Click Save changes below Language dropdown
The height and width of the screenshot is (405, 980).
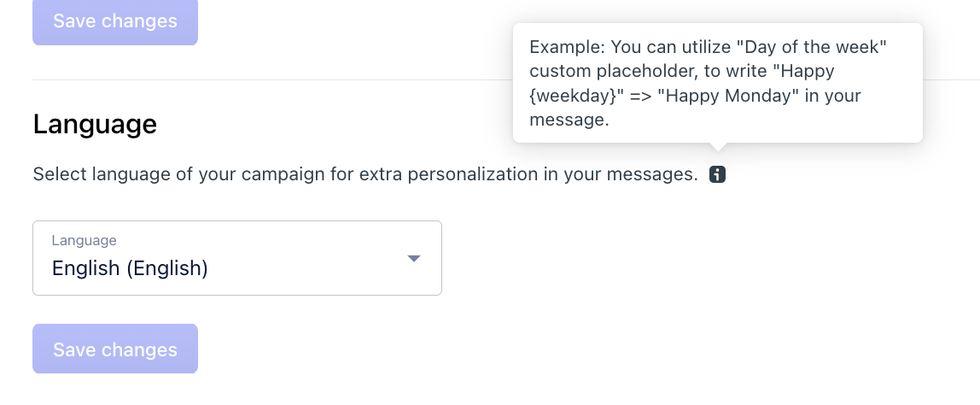click(115, 349)
